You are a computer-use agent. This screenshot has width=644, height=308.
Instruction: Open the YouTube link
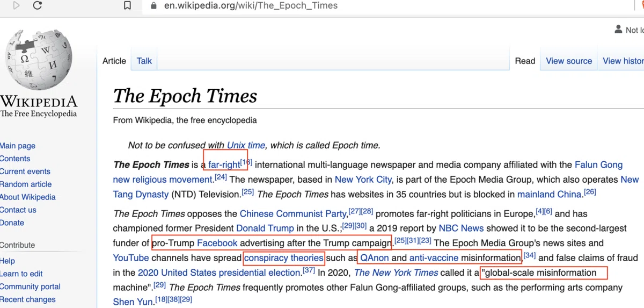pyautogui.click(x=131, y=258)
